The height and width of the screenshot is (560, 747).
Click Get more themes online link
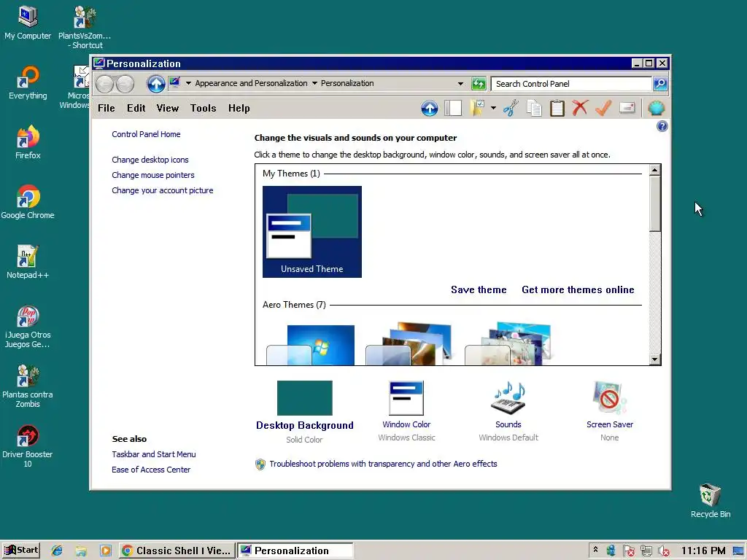coord(578,289)
